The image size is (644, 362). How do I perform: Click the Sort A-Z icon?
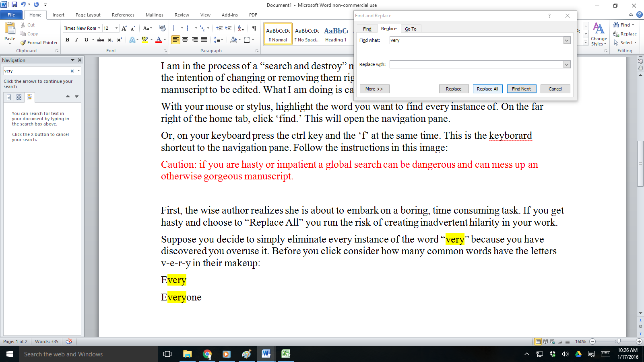pos(241,28)
